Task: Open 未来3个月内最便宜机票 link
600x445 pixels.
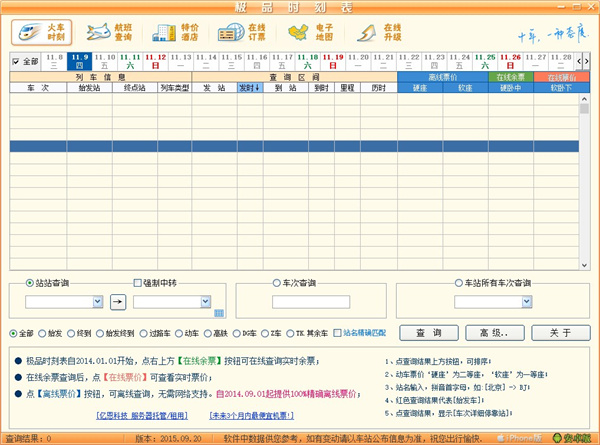Action: pos(251,416)
